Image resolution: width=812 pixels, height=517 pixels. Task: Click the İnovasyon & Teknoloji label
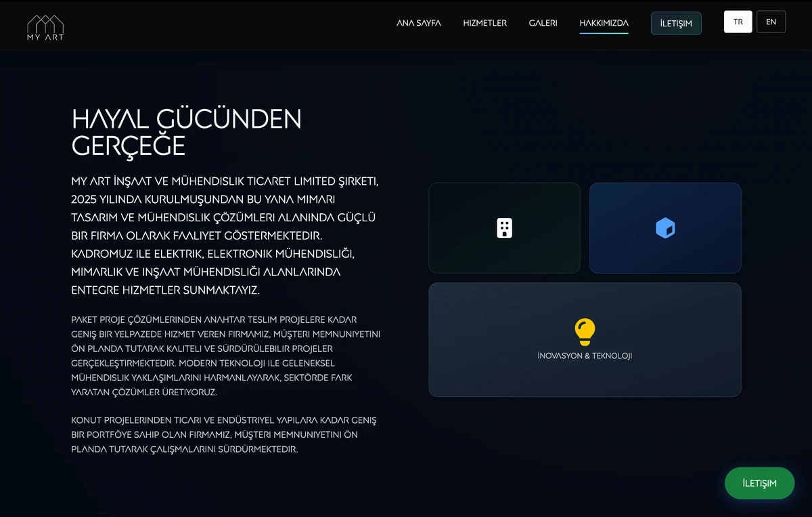(x=585, y=356)
